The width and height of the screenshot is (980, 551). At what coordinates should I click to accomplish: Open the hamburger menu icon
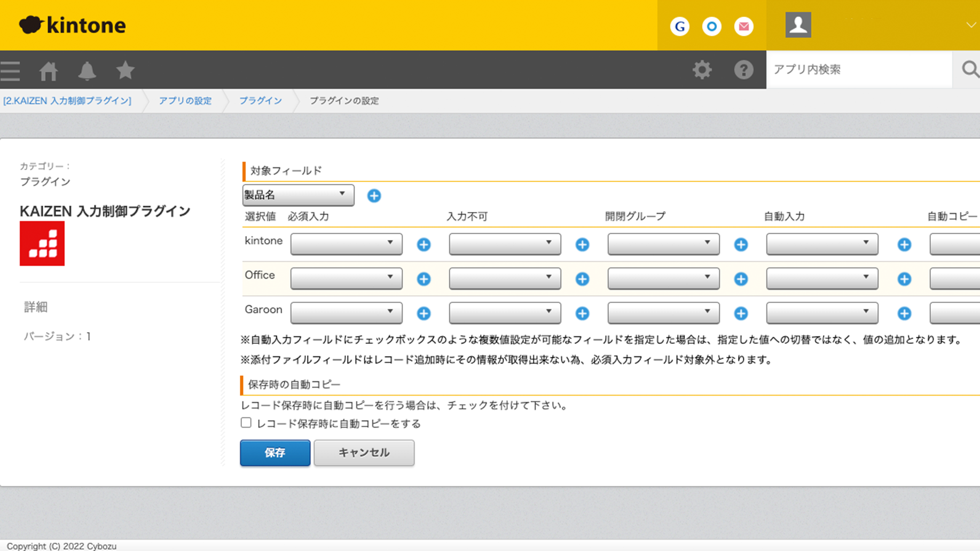(x=10, y=70)
